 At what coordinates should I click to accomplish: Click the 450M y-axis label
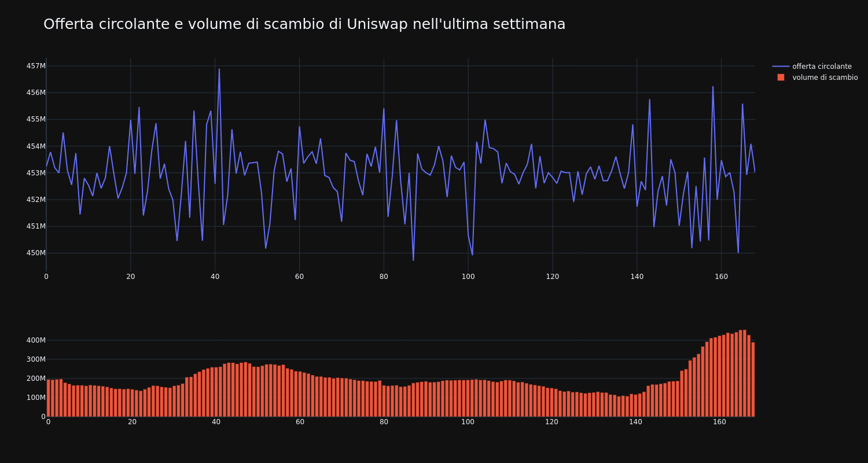(x=36, y=253)
